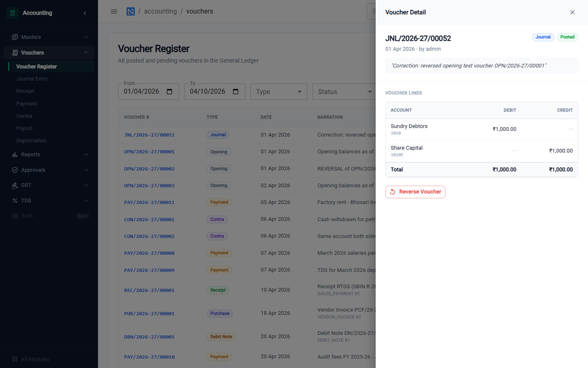Expand the Approvals menu chevron
Screen dimensions: 588x368
pos(86,170)
